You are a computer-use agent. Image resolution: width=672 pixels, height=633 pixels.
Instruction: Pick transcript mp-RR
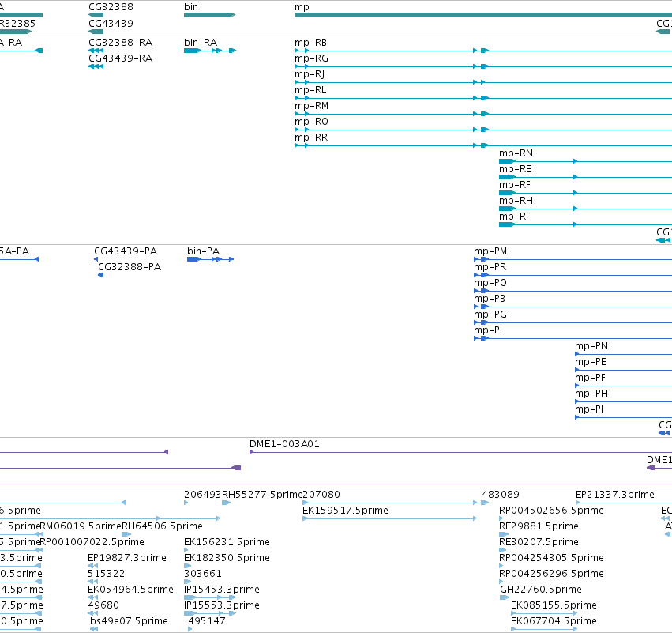tap(311, 138)
